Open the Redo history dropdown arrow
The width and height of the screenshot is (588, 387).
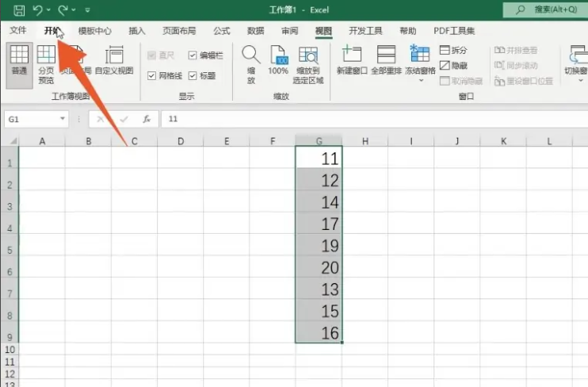coord(74,10)
